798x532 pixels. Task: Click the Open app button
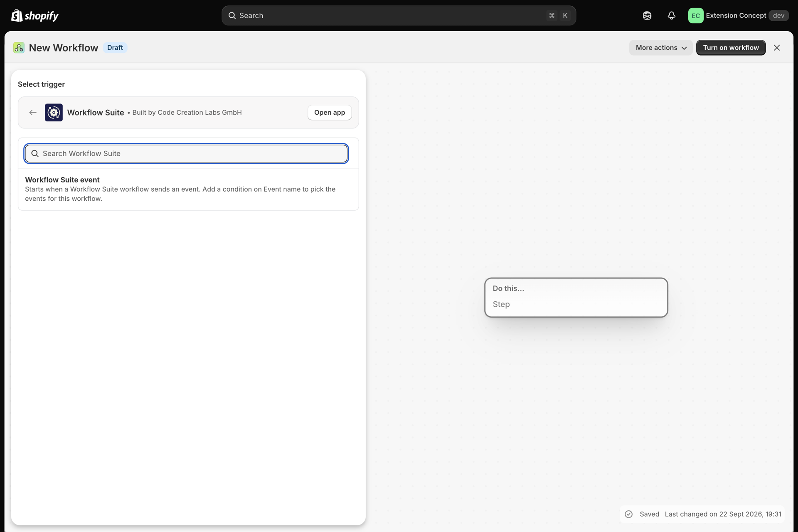[x=330, y=113]
